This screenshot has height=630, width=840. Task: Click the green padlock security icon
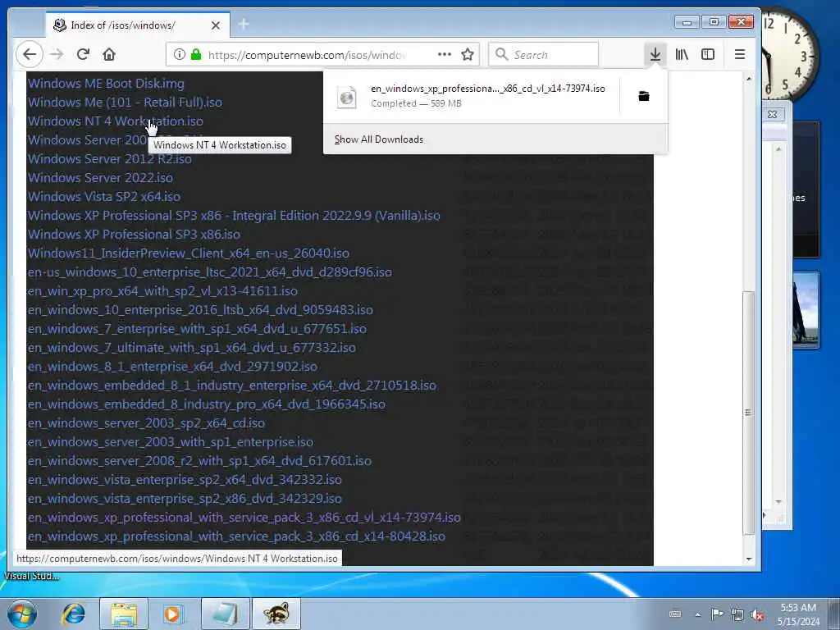[196, 54]
